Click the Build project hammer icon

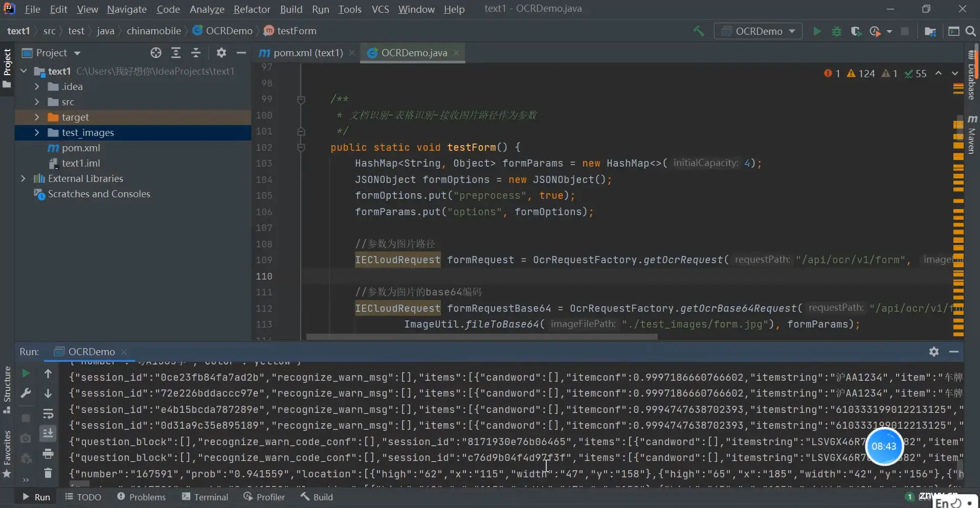698,31
